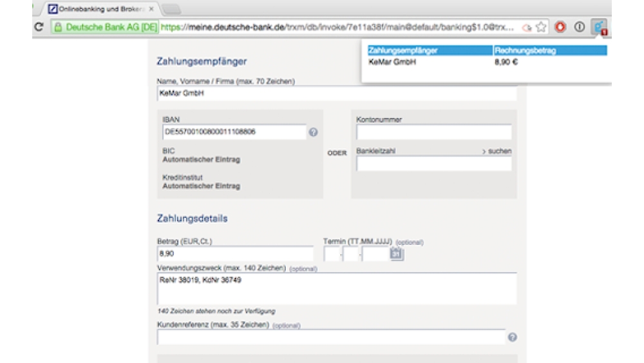
Task: Select the Onlinebanking und Brokerage tab
Action: point(99,8)
